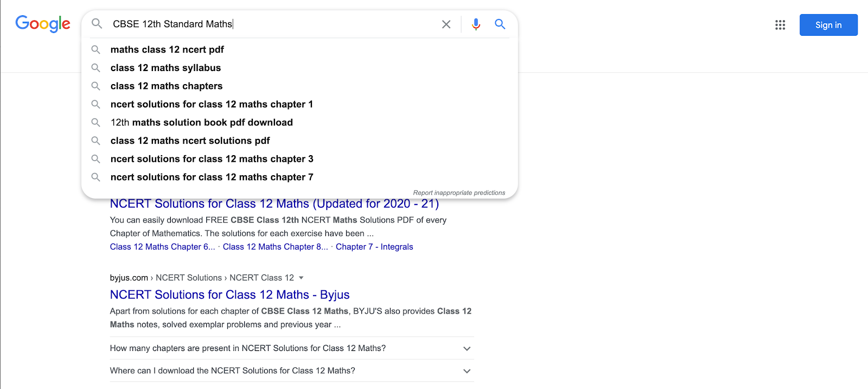Choose 'class 12 maths ncert solutions pdf'
Screen dimensions: 868x389
[190, 141]
